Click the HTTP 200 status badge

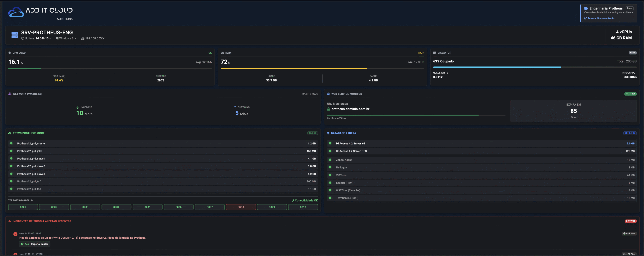tap(630, 94)
